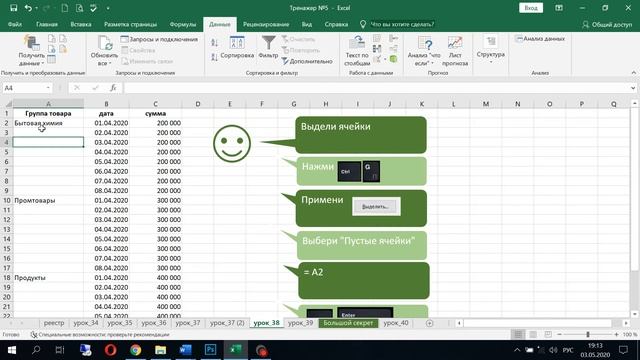The height and width of the screenshot is (360, 640).
Task: Open sheet tab Большой секрет
Action: 348,323
